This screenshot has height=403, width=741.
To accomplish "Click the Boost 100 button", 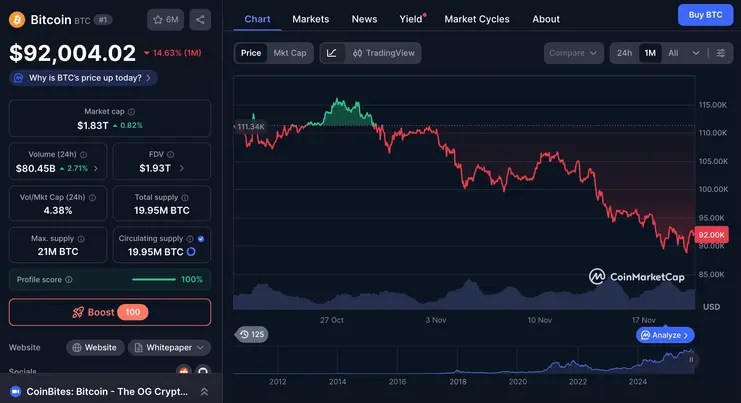I will [x=110, y=312].
